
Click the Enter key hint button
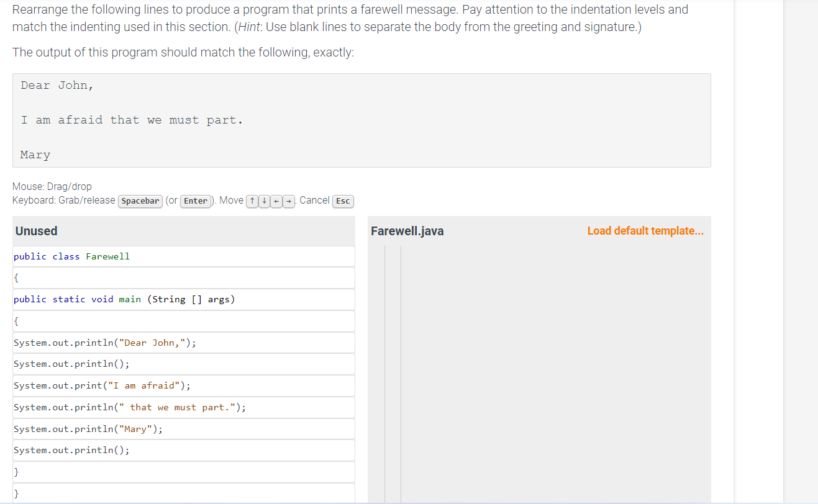(195, 200)
